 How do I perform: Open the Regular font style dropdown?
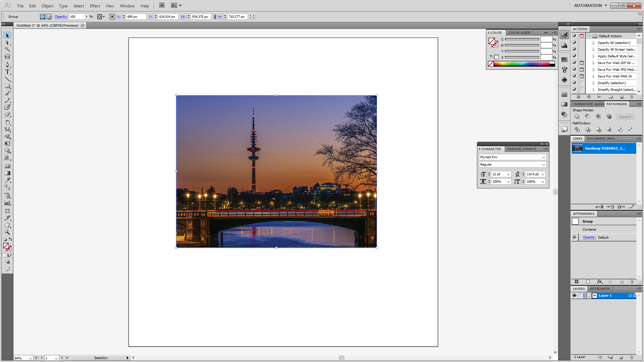(543, 165)
